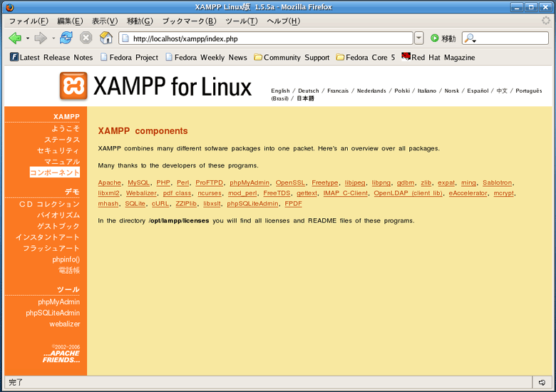Open back history dropdown arrow
This screenshot has height=392, width=556.
(x=28, y=38)
